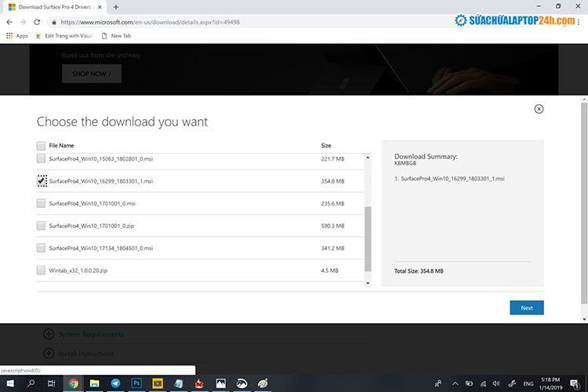588x392 pixels.
Task: Check SurfacePro4_Win10_15063_1802801_0.msi
Action: (41, 158)
